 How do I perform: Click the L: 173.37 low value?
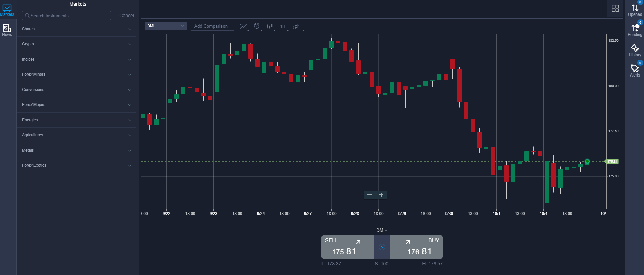[331, 264]
